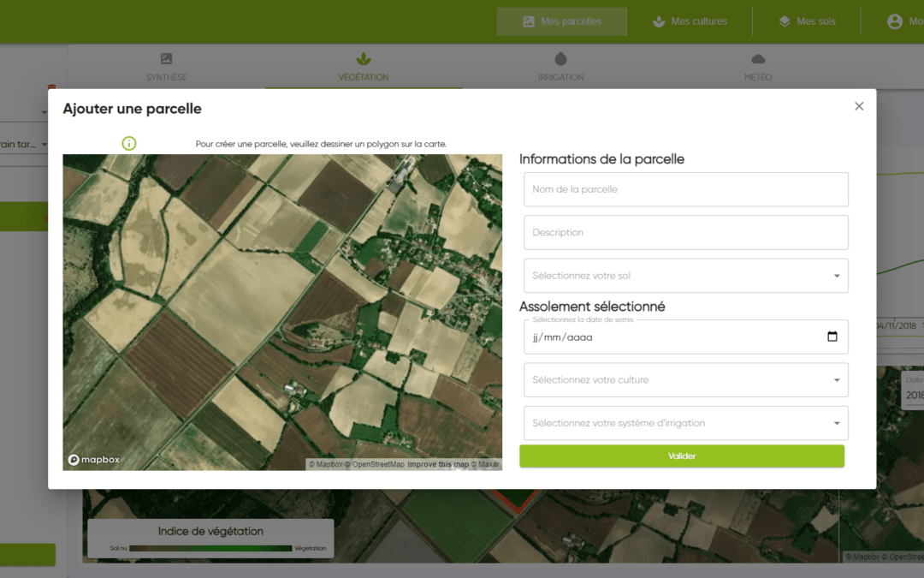Click the user account avatar icon
This screenshot has width=924, height=578.
click(895, 21)
